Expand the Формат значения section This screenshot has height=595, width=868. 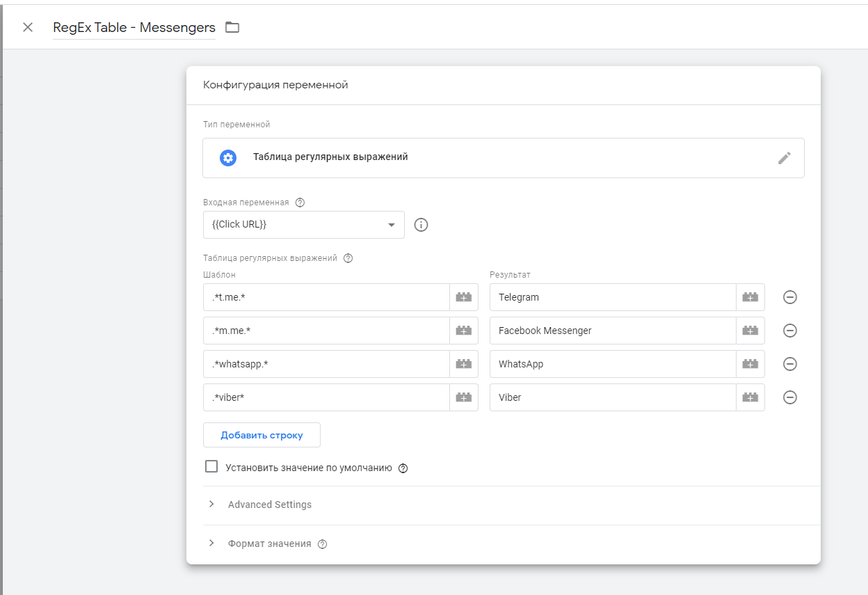click(x=269, y=544)
